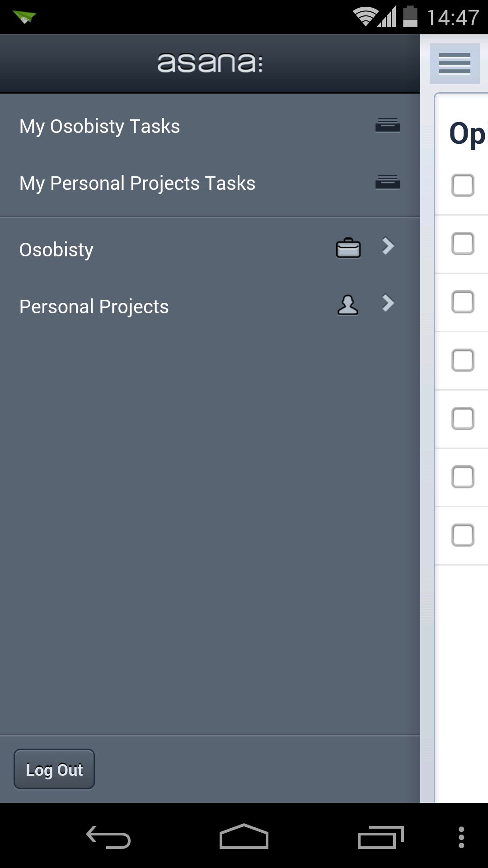Check the fifth task checkbox
Viewport: 488px width, 868px height.
[463, 419]
